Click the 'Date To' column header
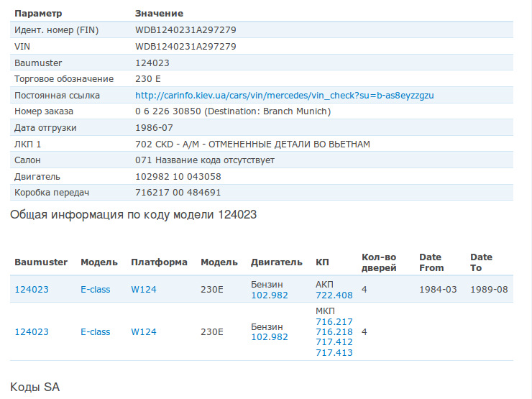The image size is (532, 399). tap(481, 262)
